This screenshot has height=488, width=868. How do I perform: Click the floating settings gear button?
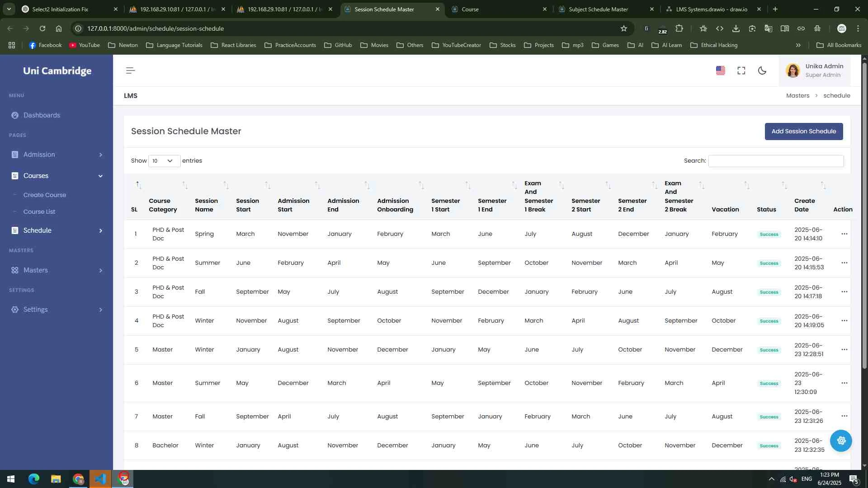click(x=841, y=441)
